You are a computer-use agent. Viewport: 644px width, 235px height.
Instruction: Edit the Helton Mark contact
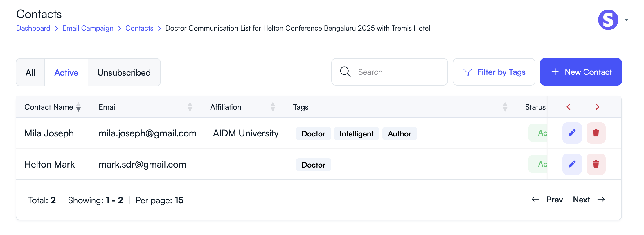[572, 164]
